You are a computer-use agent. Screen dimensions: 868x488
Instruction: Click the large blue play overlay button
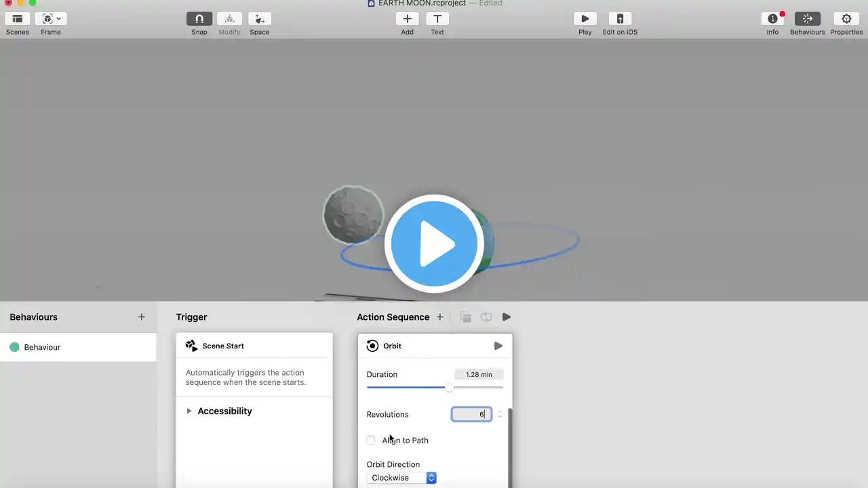click(x=434, y=244)
